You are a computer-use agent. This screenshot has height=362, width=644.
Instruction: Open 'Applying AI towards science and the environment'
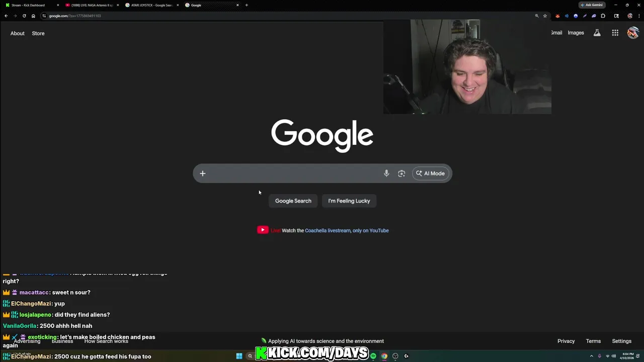click(326, 341)
